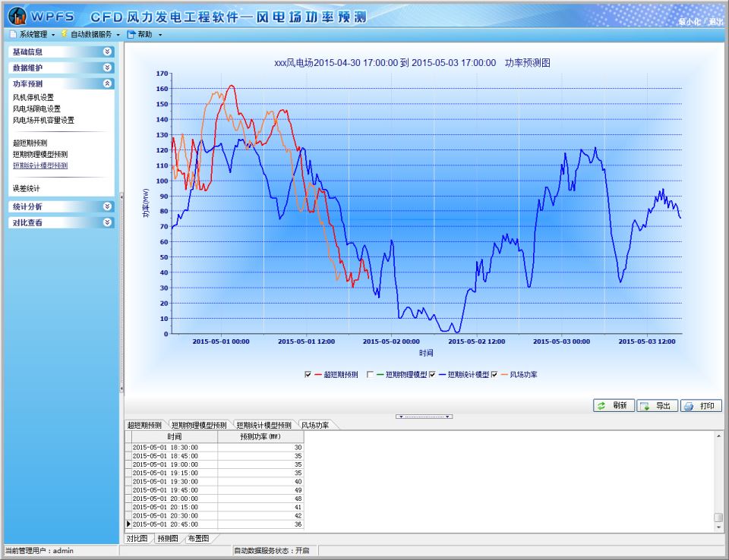The image size is (729, 560).
Task: Click the WPFS application logo icon
Action: 17,16
